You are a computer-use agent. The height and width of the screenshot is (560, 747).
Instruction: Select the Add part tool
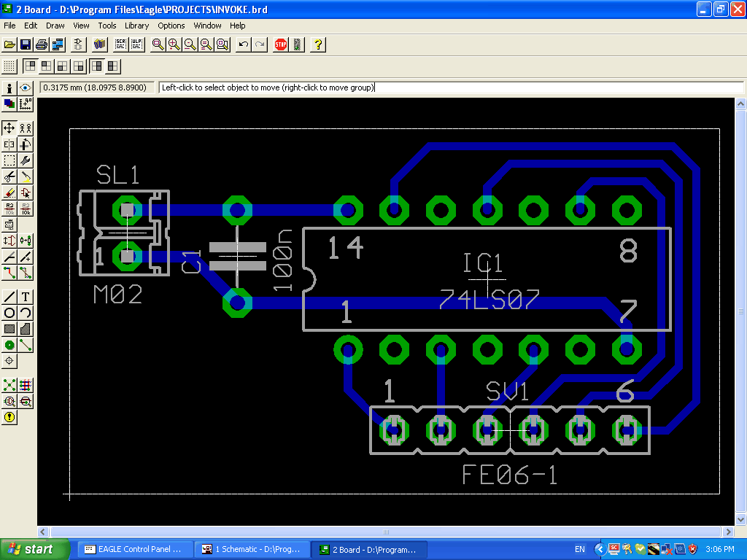click(26, 192)
